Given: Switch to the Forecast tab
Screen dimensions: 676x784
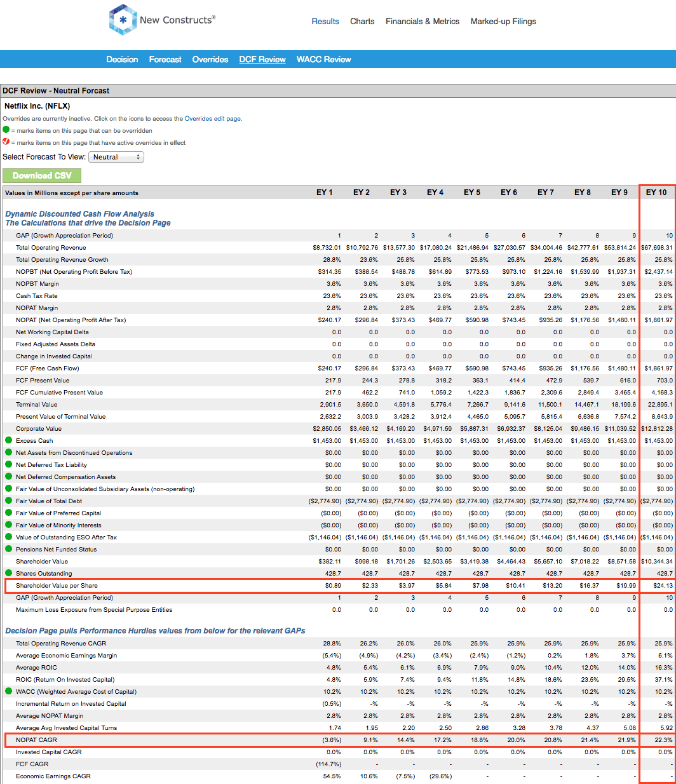Looking at the screenshot, I should 165,59.
